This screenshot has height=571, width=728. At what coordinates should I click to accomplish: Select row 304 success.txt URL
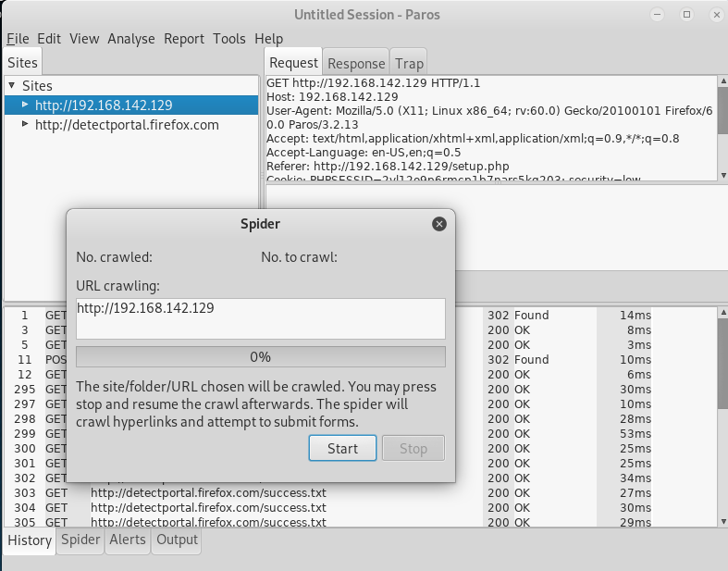tap(208, 508)
